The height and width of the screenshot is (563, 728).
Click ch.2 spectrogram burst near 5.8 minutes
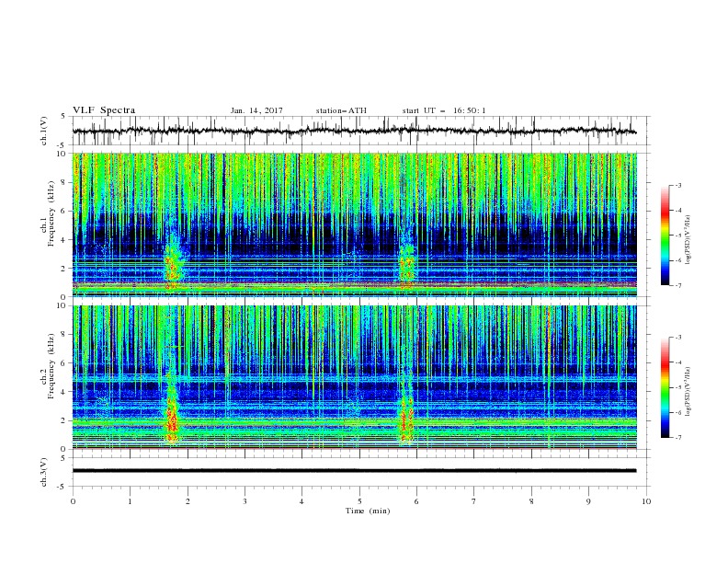click(x=406, y=416)
